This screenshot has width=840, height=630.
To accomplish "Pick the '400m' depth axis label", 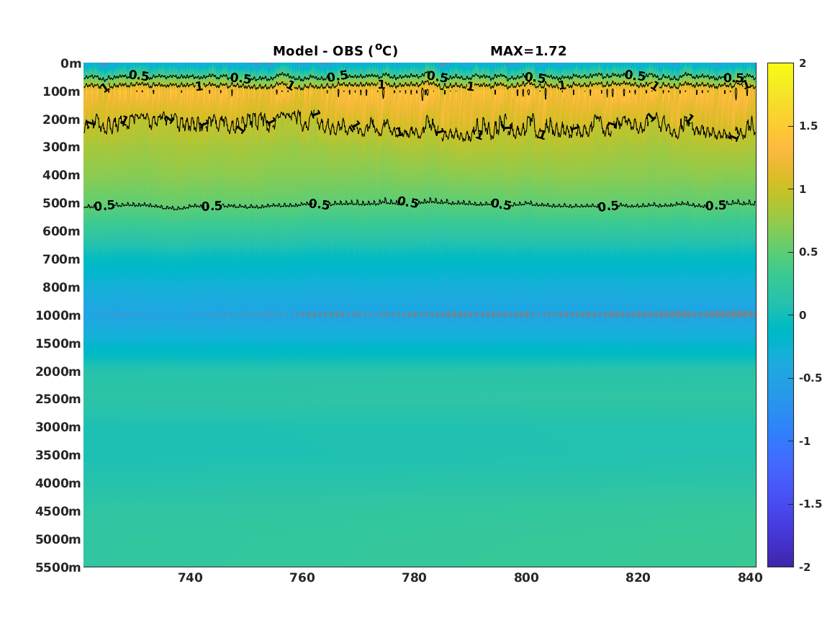I will (x=62, y=175).
